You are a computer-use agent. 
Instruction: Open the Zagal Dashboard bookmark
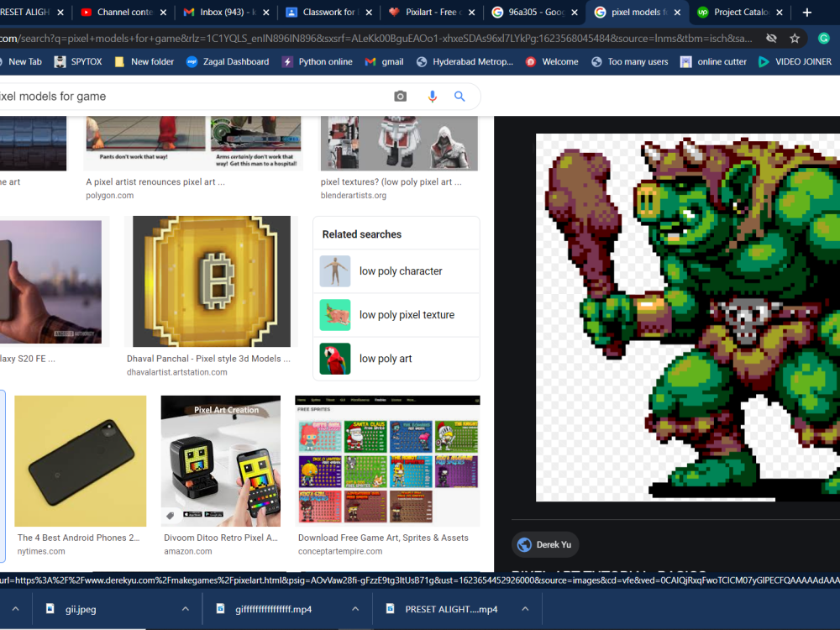pyautogui.click(x=228, y=61)
